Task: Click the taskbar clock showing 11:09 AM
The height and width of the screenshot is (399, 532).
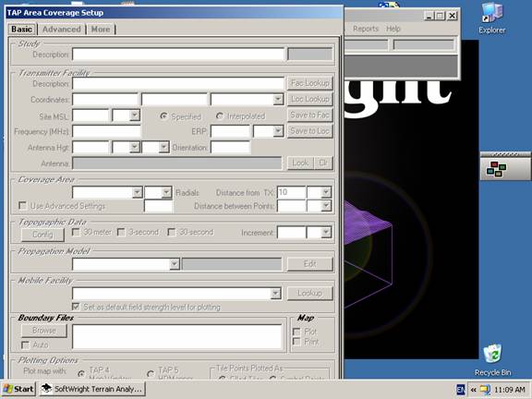Action: coord(509,390)
